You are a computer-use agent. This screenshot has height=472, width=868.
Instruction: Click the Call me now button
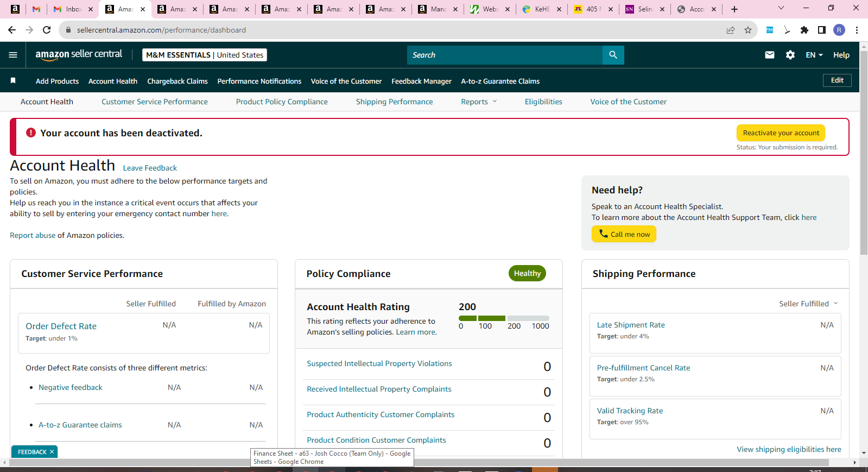[624, 234]
